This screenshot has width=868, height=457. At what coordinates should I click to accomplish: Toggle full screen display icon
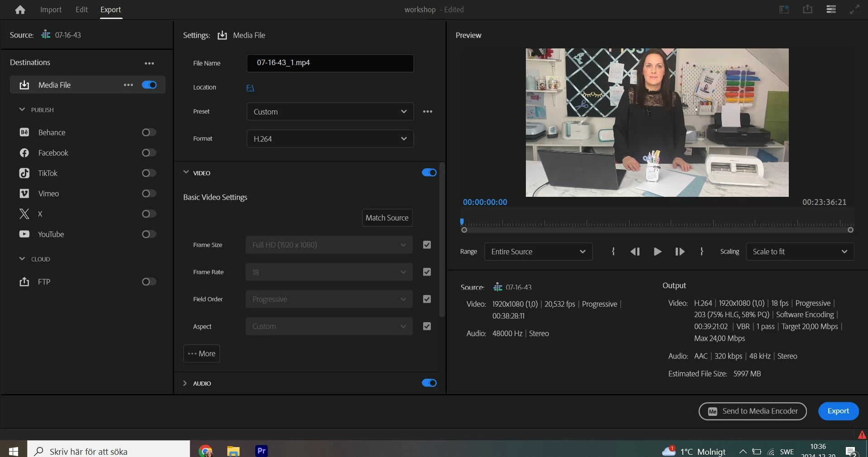(854, 10)
